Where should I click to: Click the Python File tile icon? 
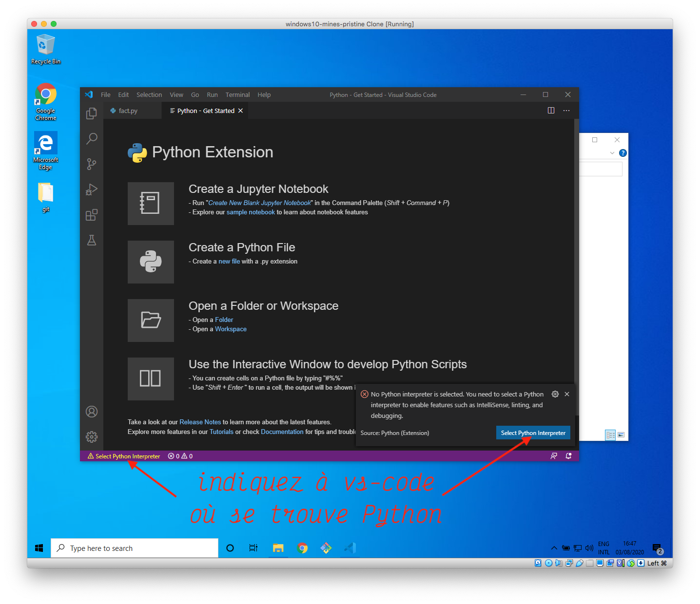click(151, 262)
